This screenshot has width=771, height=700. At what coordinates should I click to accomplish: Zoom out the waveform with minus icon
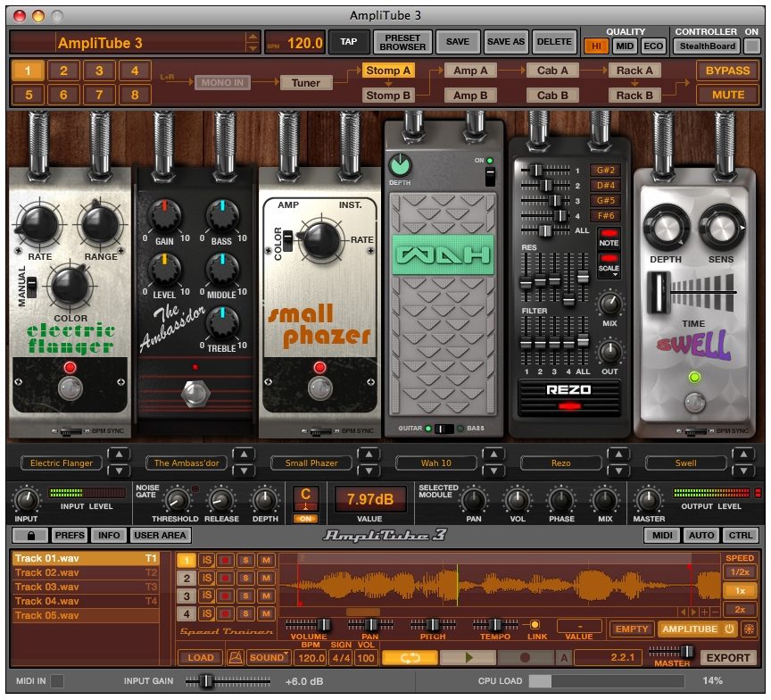pos(715,612)
